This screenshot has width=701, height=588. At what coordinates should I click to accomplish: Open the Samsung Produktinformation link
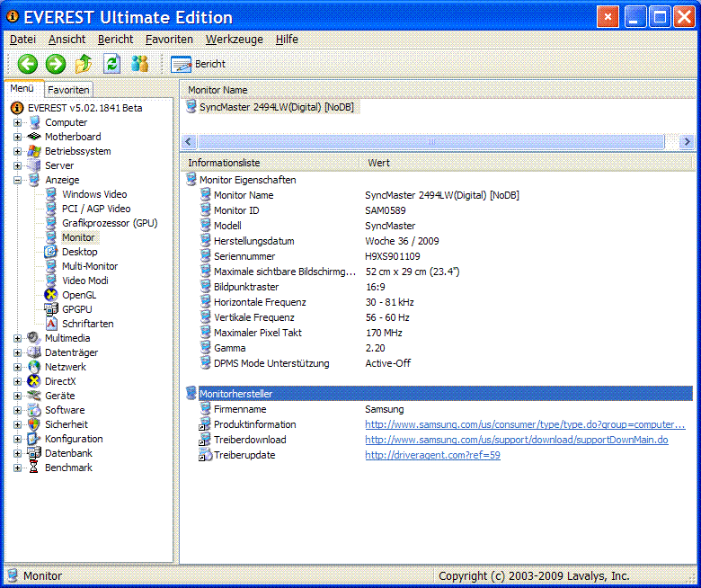click(x=525, y=424)
